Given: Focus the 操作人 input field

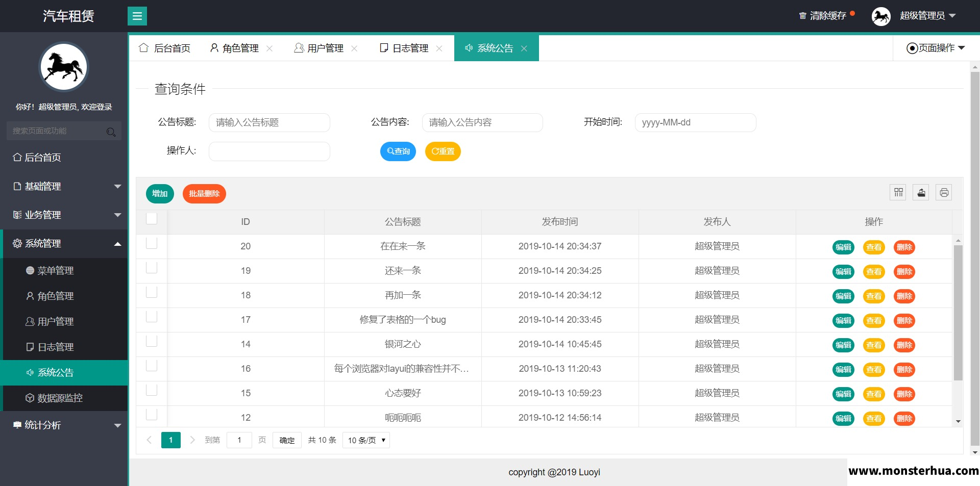Looking at the screenshot, I should [x=269, y=151].
